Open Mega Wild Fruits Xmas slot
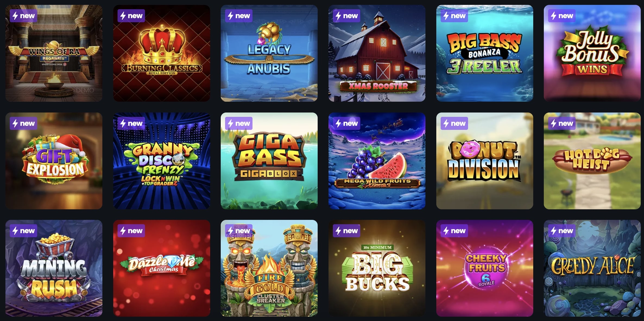644x321 pixels. click(x=377, y=161)
